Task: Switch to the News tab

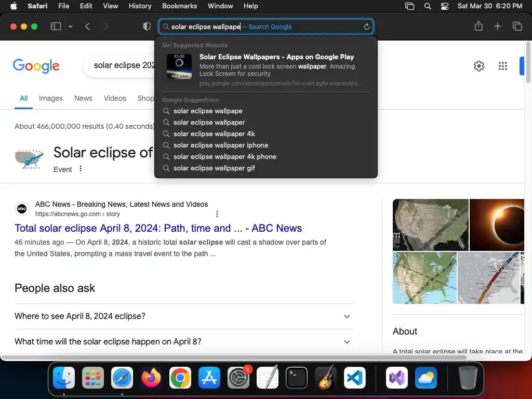Action: 83,98
